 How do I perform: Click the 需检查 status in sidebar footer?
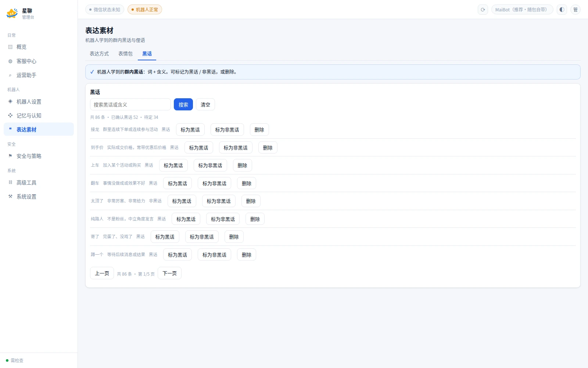click(x=15, y=361)
